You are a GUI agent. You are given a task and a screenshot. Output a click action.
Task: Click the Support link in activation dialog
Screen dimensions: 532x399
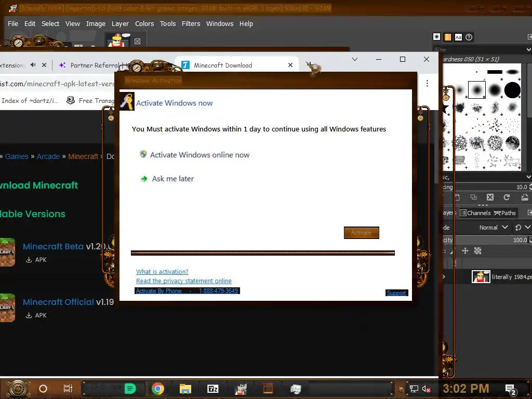pyautogui.click(x=396, y=293)
